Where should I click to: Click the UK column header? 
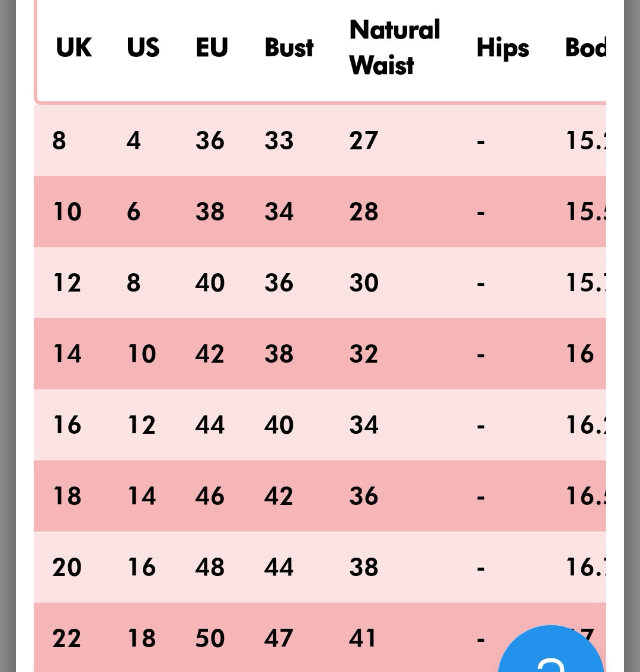pos(74,48)
